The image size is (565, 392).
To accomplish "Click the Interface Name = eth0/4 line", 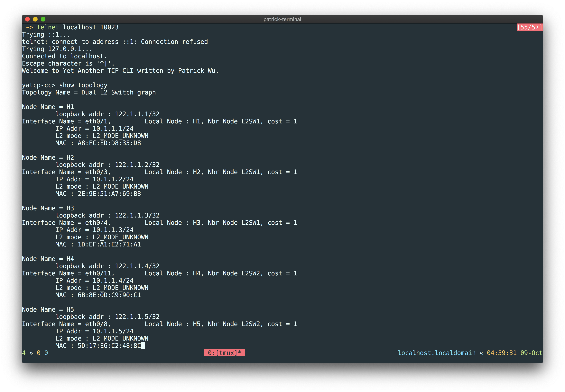I will point(160,223).
